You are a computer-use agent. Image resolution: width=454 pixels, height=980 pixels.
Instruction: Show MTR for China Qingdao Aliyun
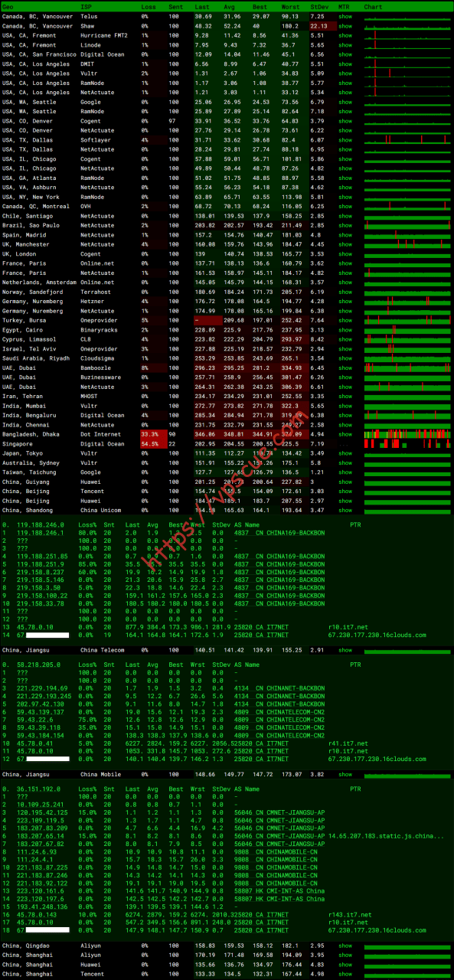click(x=345, y=946)
